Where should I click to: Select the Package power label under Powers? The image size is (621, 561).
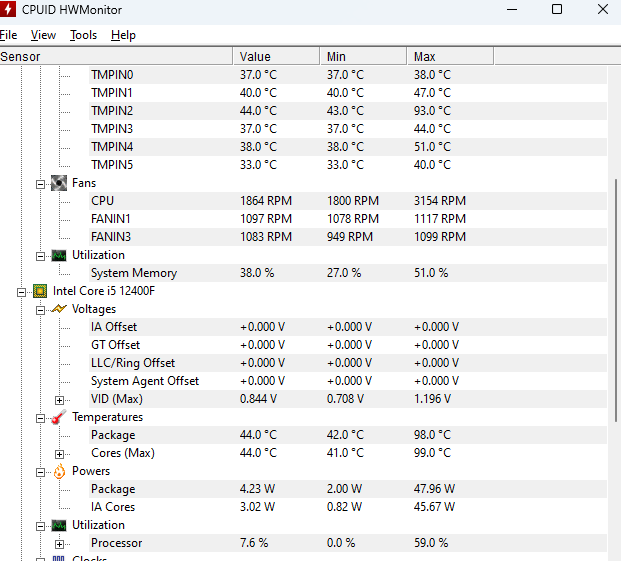(x=113, y=489)
